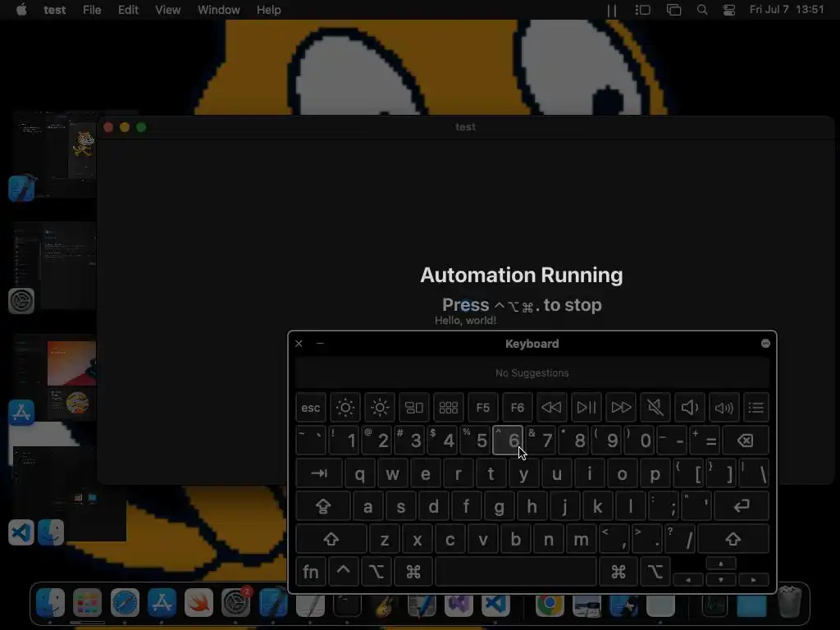Image resolution: width=840 pixels, height=630 pixels.
Task: Open the Edit menu
Action: [128, 10]
